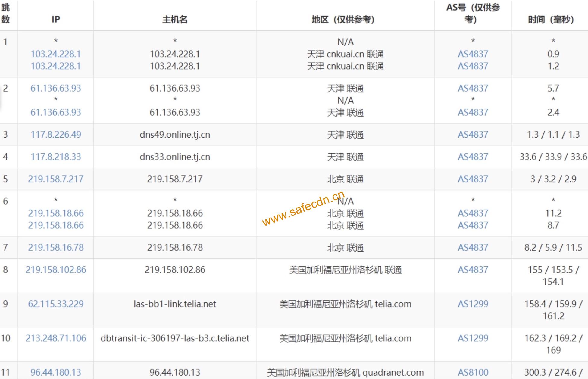This screenshot has width=588, height=379.
Task: Select the hostname las-bb1-link.telia.net
Action: (x=175, y=304)
